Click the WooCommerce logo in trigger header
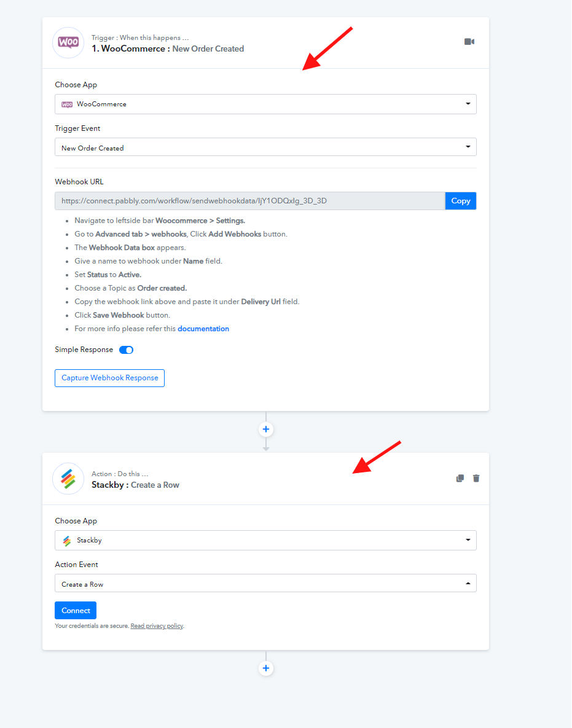This screenshot has height=728, width=572. click(x=68, y=43)
